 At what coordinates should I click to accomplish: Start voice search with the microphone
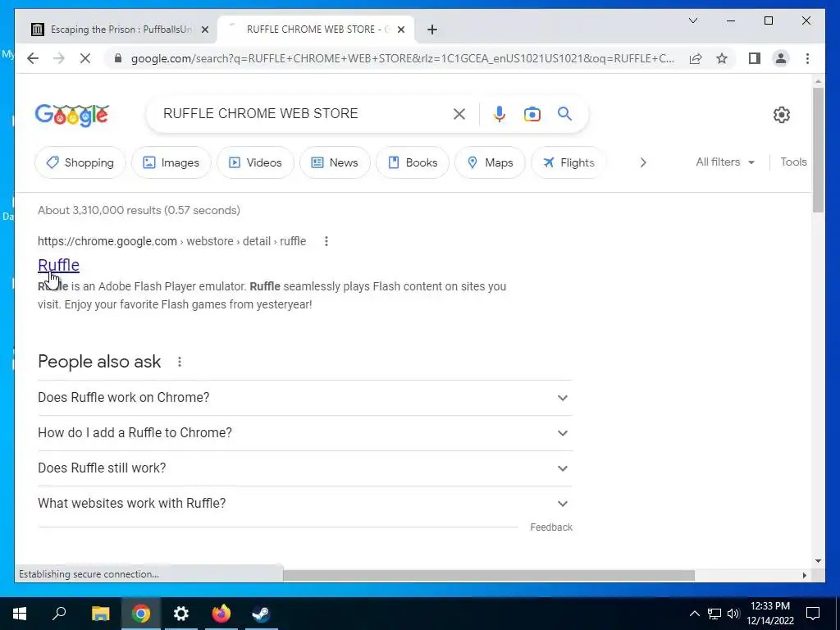[x=500, y=113]
